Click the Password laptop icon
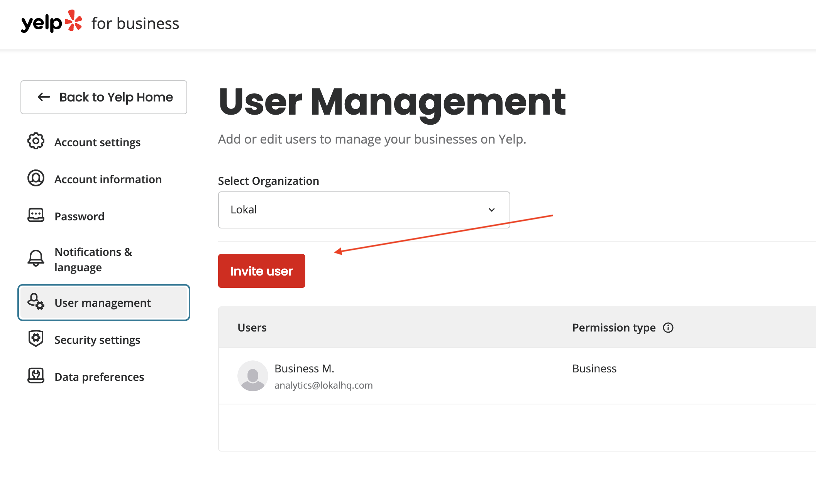 click(36, 215)
